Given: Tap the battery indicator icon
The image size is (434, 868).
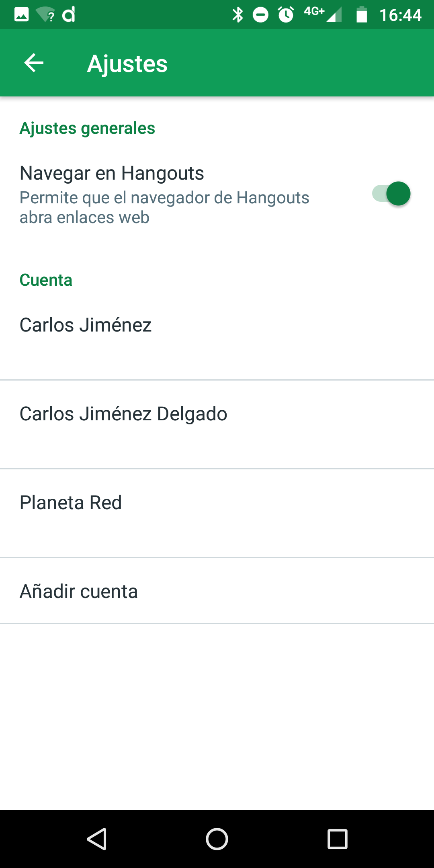Looking at the screenshot, I should (362, 15).
